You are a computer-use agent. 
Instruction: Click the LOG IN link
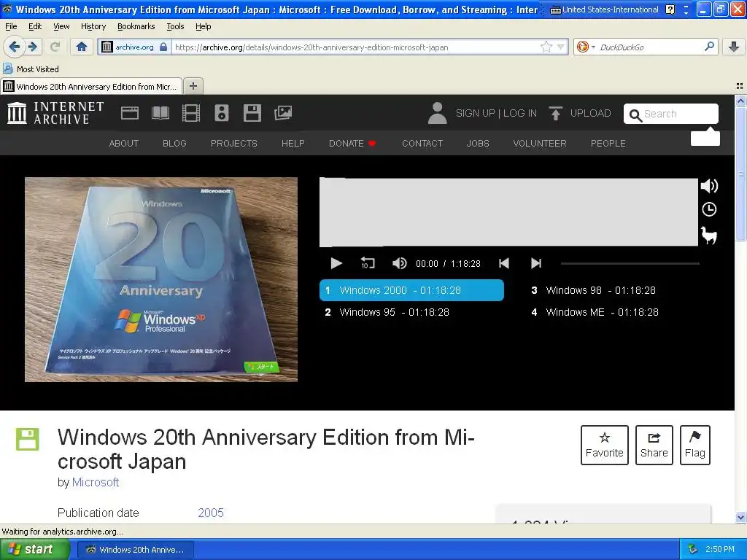point(520,113)
